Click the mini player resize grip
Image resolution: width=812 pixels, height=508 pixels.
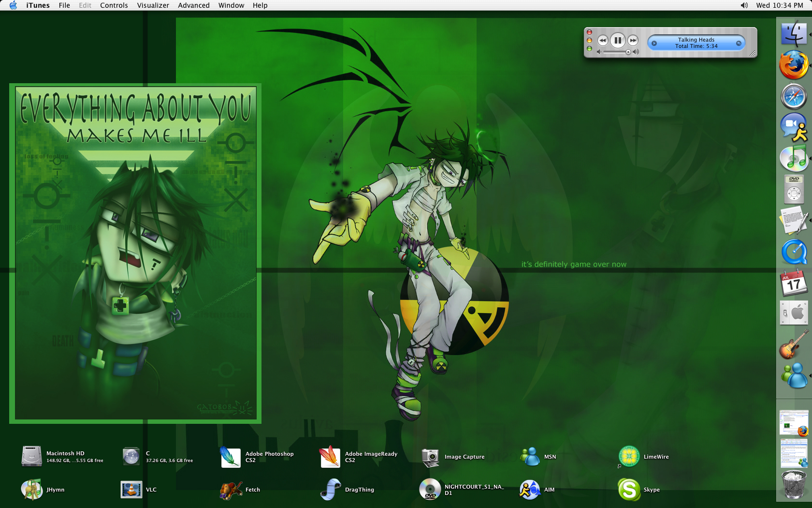pyautogui.click(x=753, y=54)
